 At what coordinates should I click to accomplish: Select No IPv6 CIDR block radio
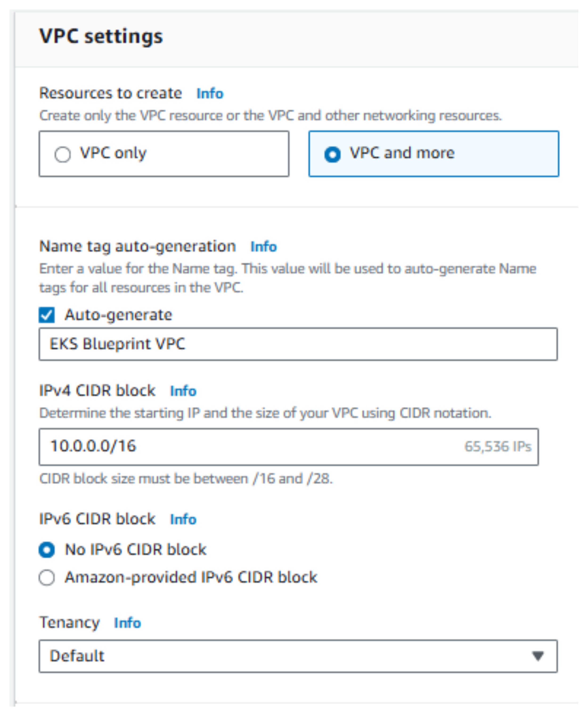coord(47,549)
